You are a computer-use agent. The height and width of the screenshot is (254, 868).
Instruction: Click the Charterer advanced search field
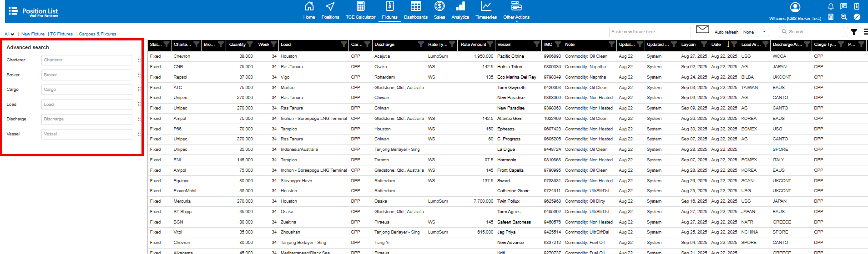click(x=87, y=60)
